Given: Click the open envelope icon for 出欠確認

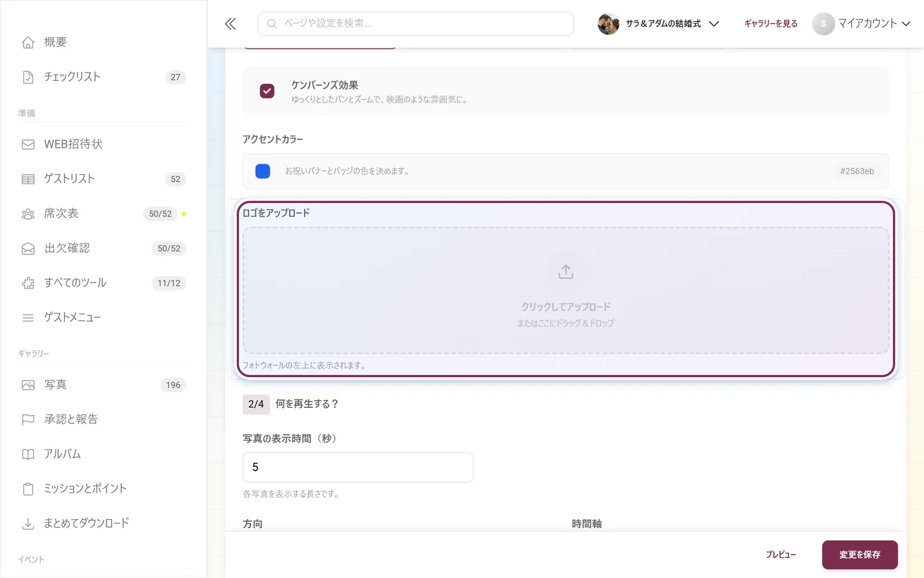Looking at the screenshot, I should [x=28, y=249].
